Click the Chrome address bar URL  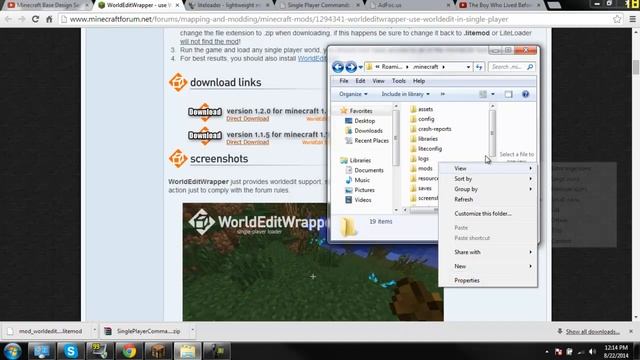click(289, 19)
